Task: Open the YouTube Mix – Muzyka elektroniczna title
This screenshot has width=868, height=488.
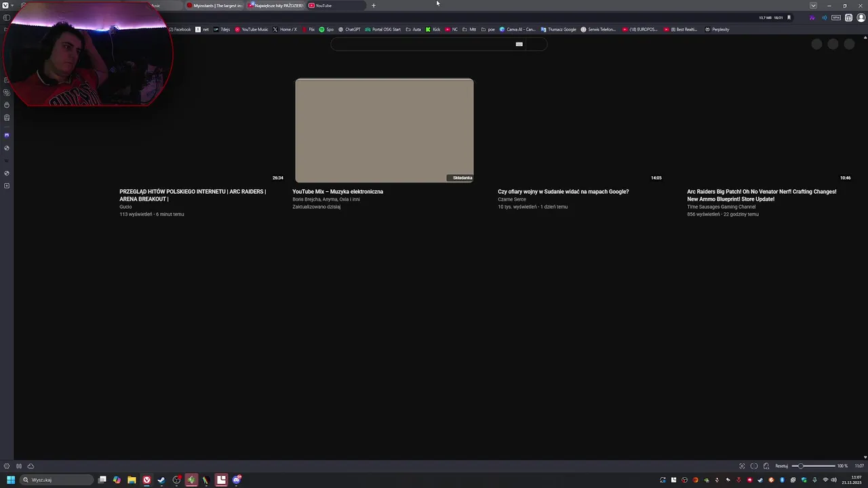Action: tap(338, 192)
